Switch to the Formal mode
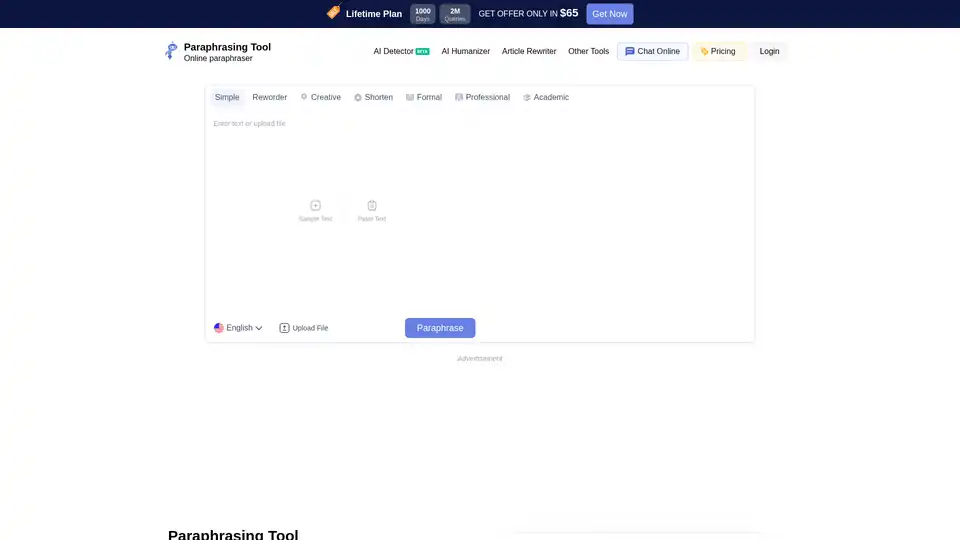This screenshot has width=960, height=540. point(423,97)
